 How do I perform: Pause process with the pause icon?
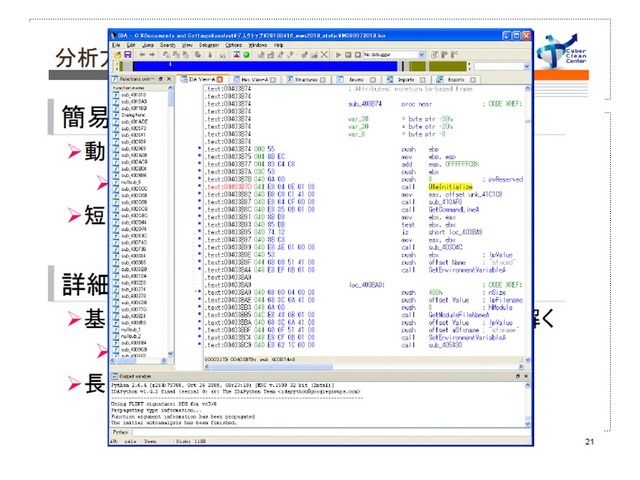[x=348, y=55]
